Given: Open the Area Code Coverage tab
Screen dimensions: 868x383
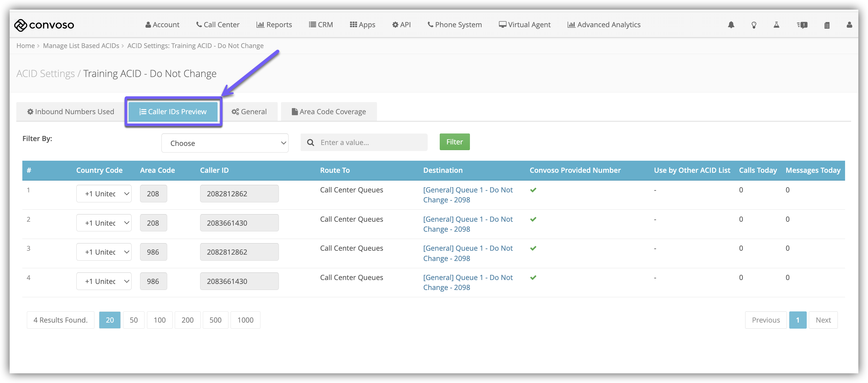Looking at the screenshot, I should click(x=329, y=111).
